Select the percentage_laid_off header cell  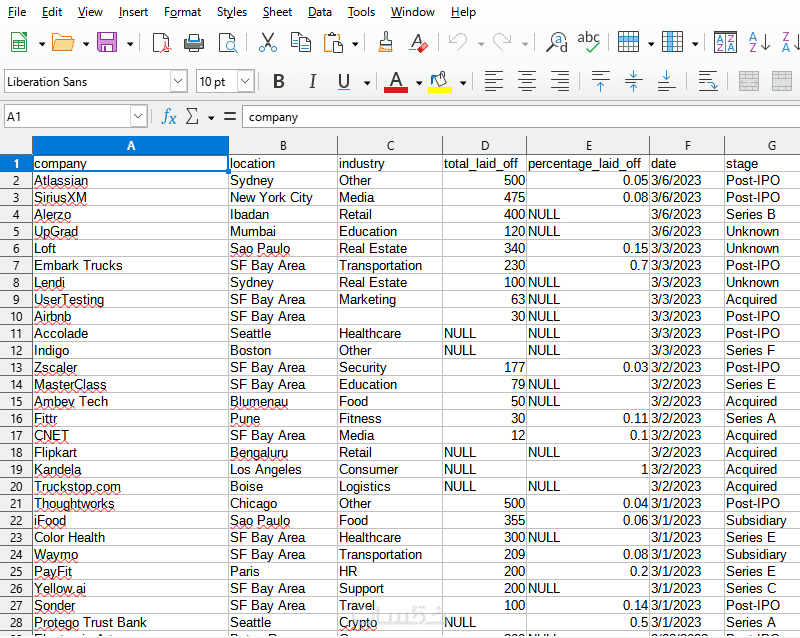(588, 163)
